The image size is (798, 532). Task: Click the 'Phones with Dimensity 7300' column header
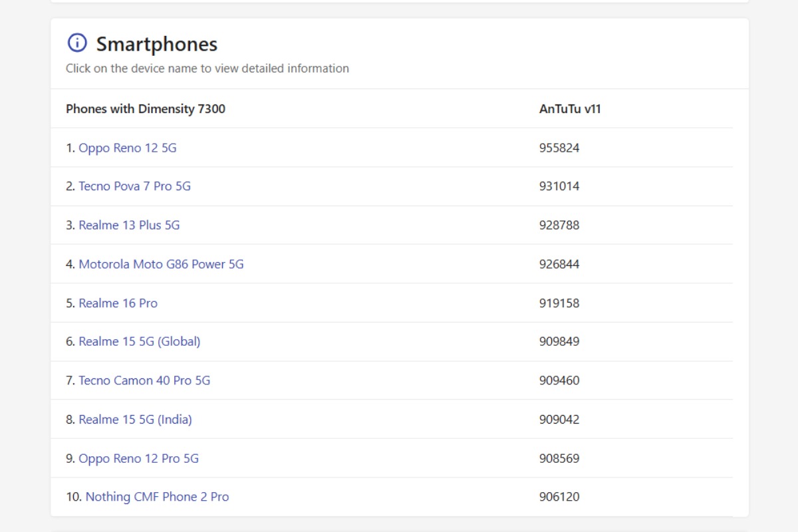pos(146,109)
